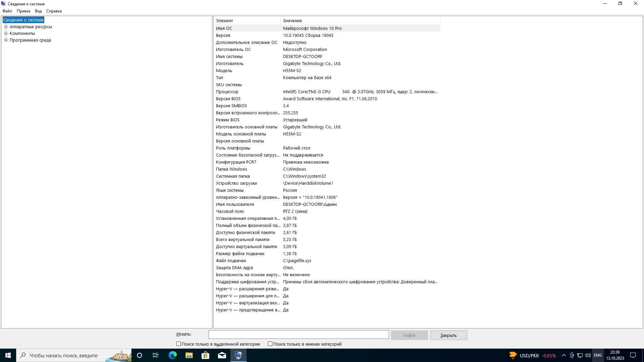Viewport: 644px width, 362px height.
Task: Open Cortana circle icon on taskbar
Action: (x=140, y=355)
